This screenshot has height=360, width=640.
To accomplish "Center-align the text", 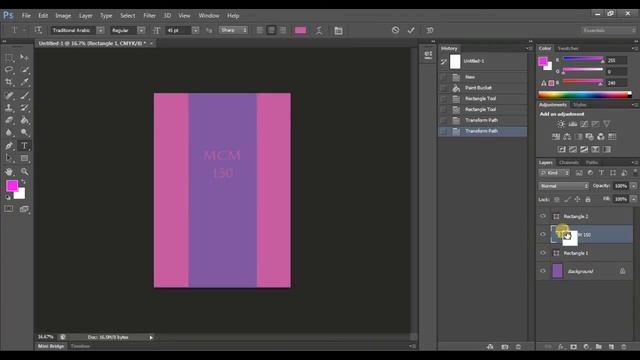I will [x=271, y=30].
